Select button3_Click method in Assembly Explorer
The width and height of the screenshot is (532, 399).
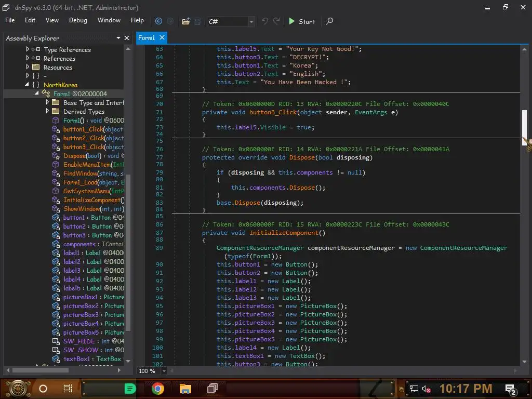pos(84,147)
